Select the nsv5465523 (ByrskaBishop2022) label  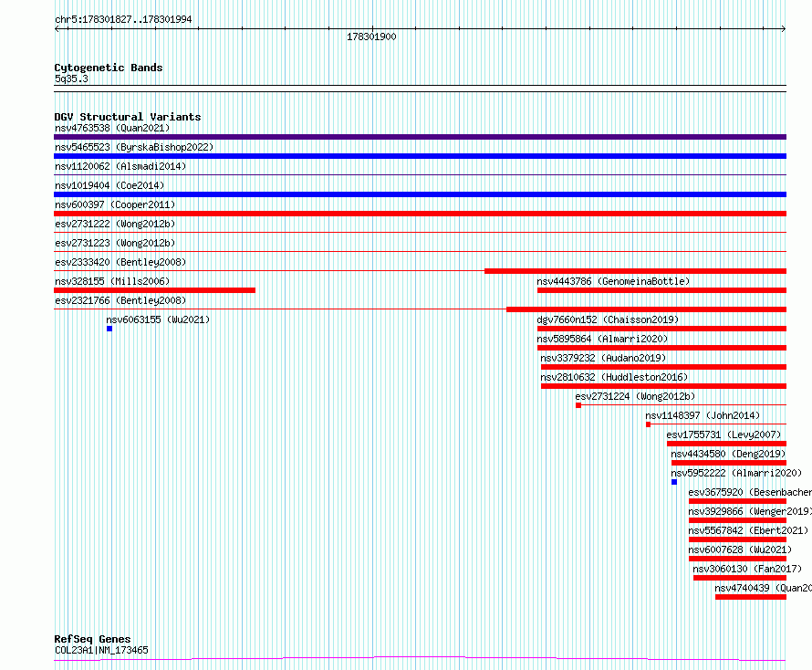(134, 147)
